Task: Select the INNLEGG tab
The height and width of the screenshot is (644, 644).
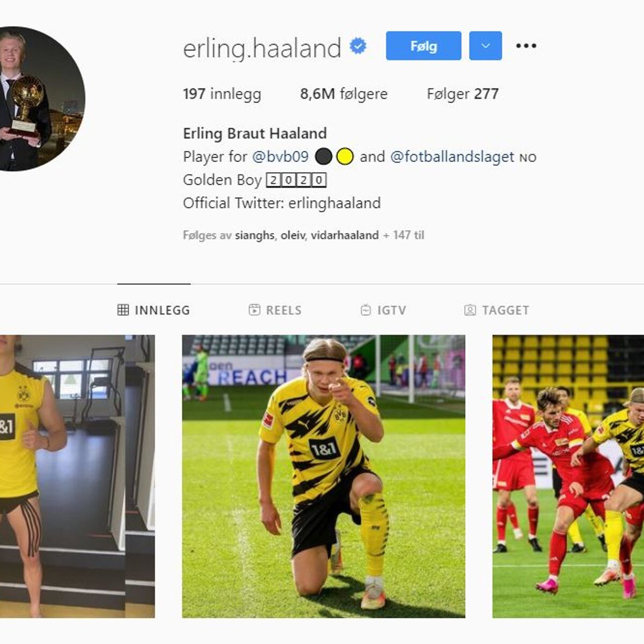Action: [x=153, y=310]
